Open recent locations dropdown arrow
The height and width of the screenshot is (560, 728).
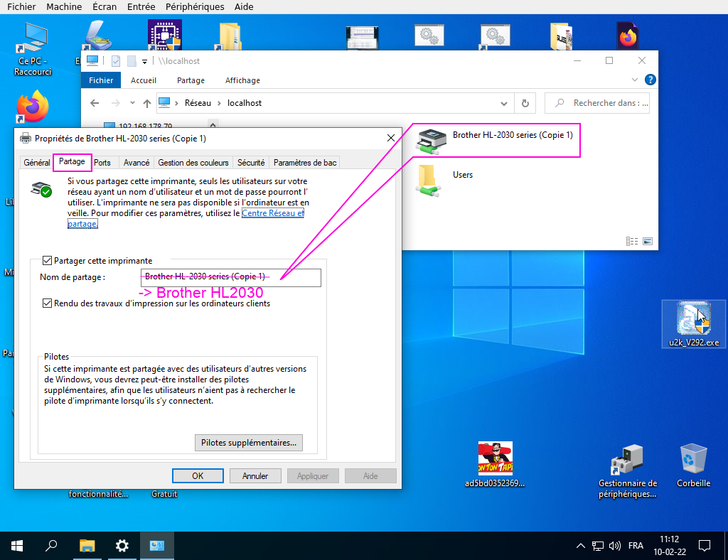(132, 103)
